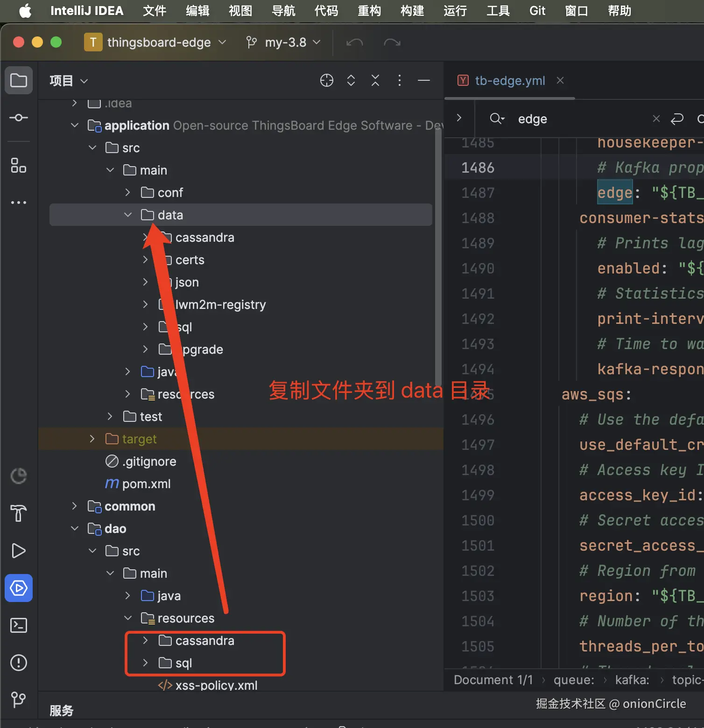Image resolution: width=704 pixels, height=728 pixels.
Task: Open the Build hammer tool window
Action: click(19, 513)
